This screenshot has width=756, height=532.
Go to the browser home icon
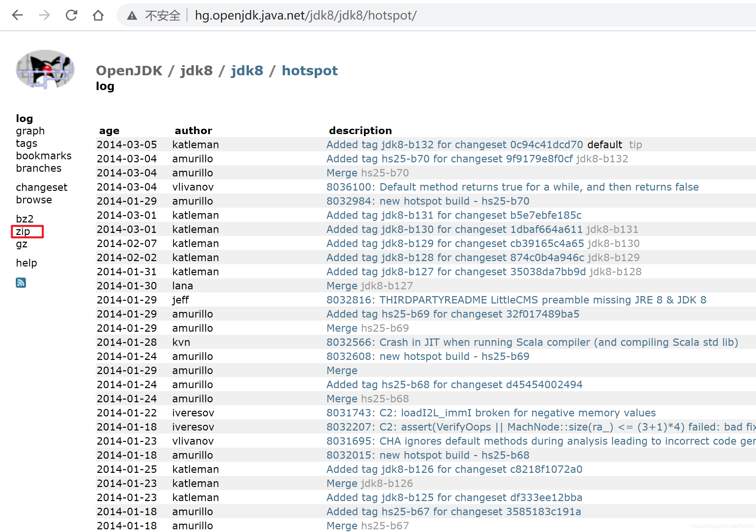click(98, 15)
